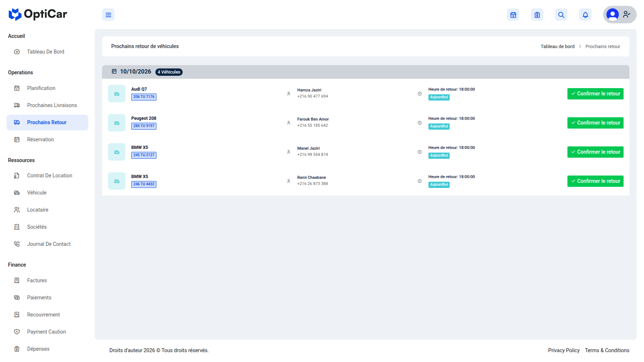This screenshot has width=644, height=362.
Task: Open the Privacy Policy link
Action: pos(564,350)
